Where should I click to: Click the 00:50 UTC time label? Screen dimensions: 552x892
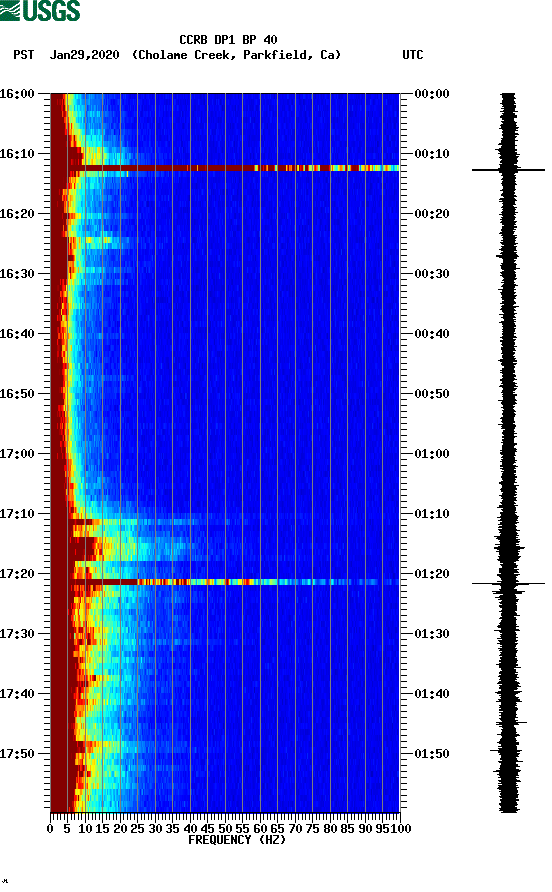coord(432,394)
